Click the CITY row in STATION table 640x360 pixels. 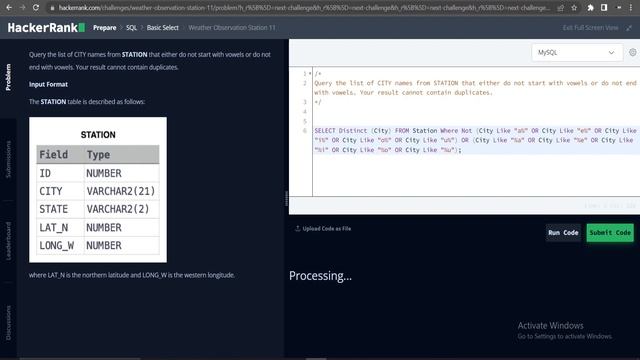98,191
